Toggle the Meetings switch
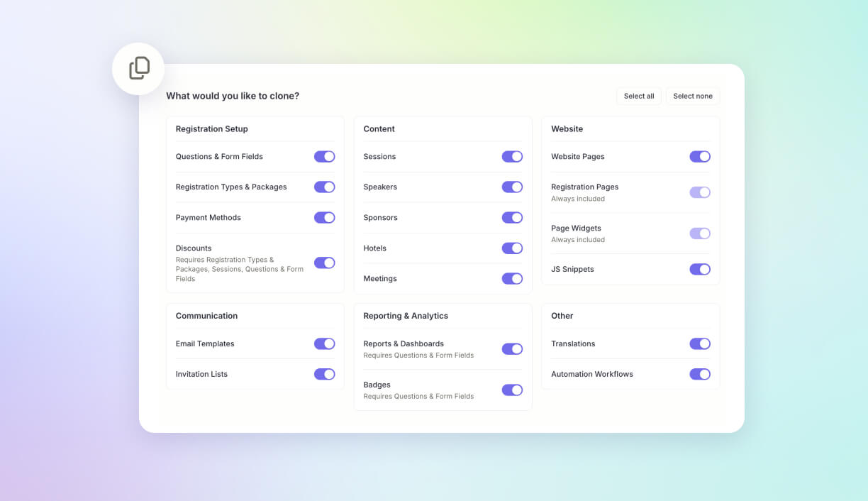 pyautogui.click(x=512, y=278)
